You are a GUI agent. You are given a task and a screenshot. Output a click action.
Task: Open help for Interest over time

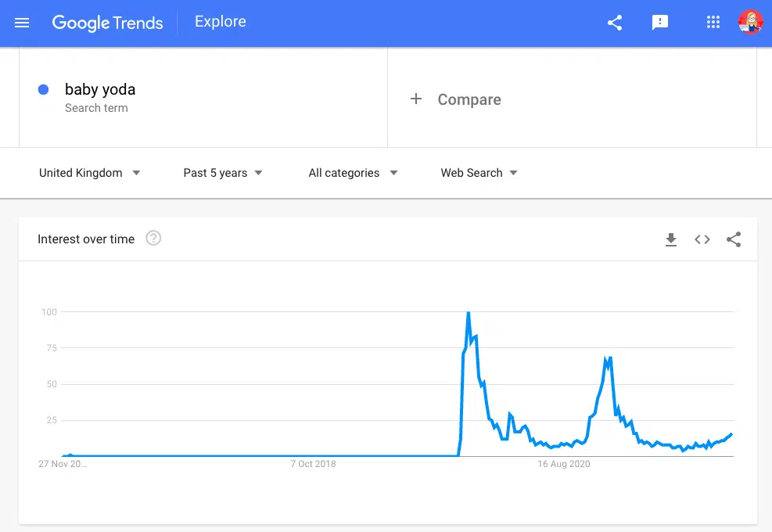tap(154, 239)
